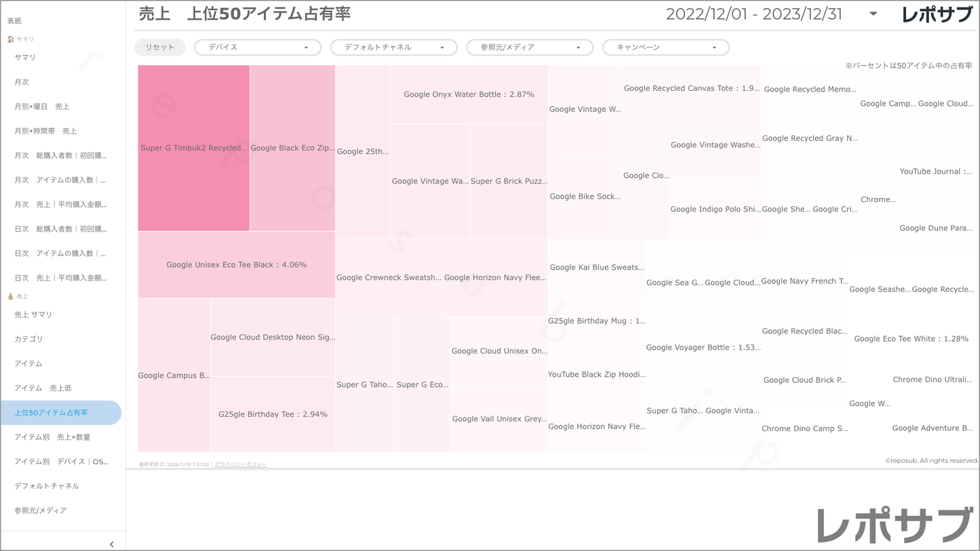
Task: Click the レポサブ logo at top right
Action: 937,15
